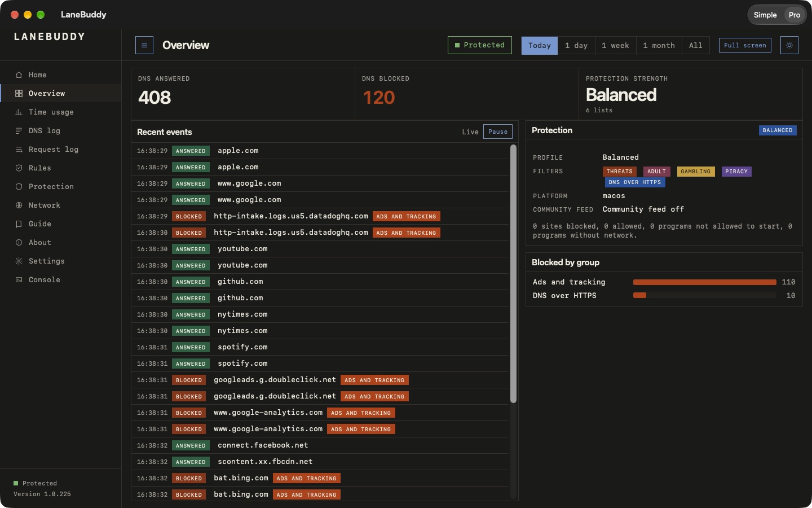The height and width of the screenshot is (508, 812).
Task: Click the ADULT filter tag
Action: 657,172
